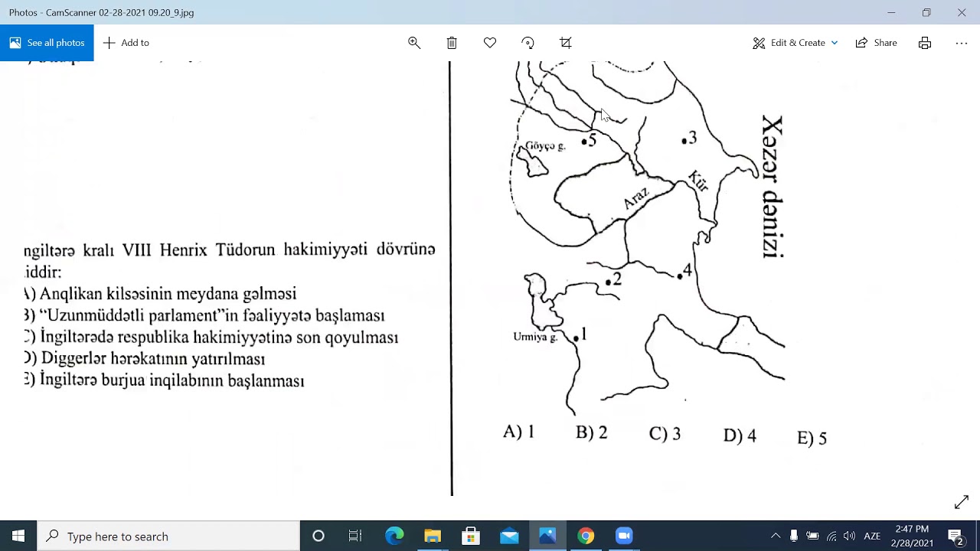This screenshot has width=980, height=551.
Task: Open Zoom app from taskbar
Action: [624, 536]
